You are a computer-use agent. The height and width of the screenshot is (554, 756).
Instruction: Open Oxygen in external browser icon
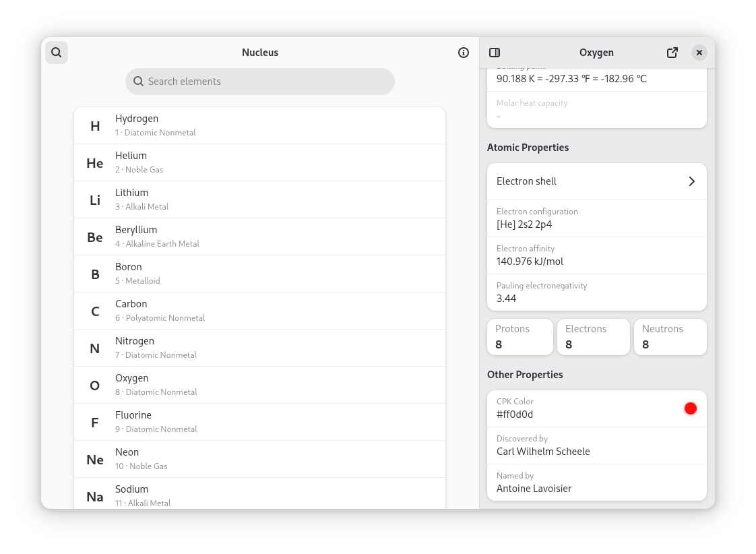672,53
